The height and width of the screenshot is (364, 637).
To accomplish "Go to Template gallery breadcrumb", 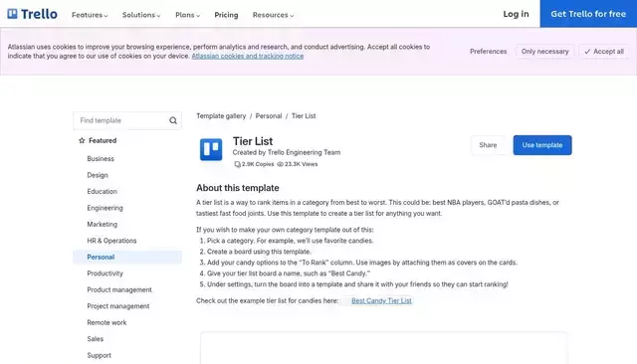I will 221,116.
